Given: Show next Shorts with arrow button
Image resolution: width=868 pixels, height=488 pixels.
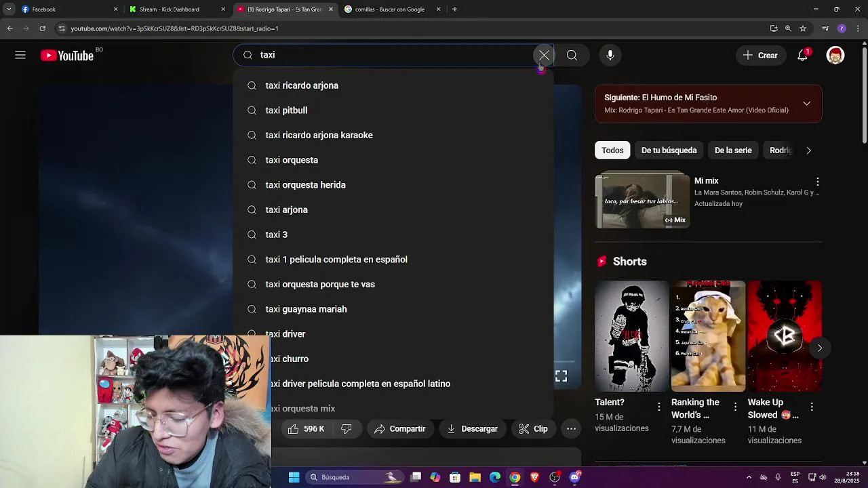Looking at the screenshot, I should point(819,348).
